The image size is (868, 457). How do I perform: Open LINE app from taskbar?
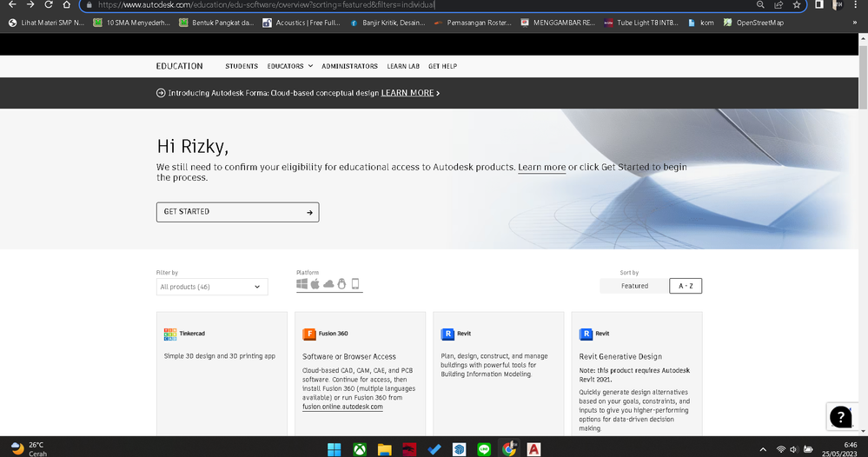pyautogui.click(x=484, y=448)
